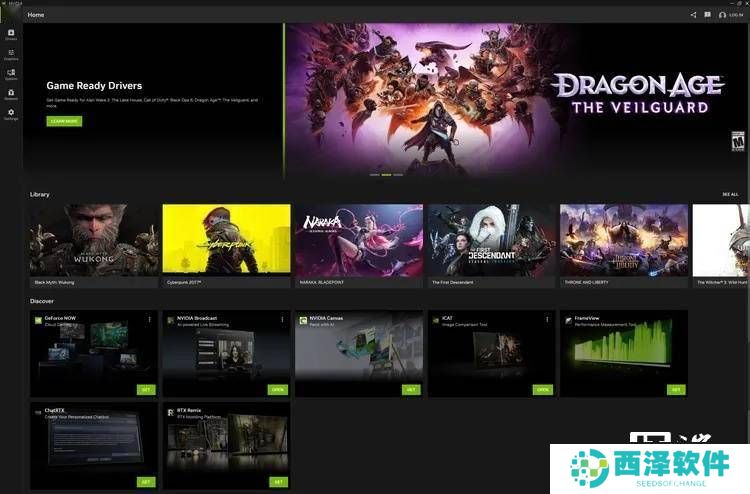Select the Black Myth: Wukong game thumbnail
Screen dimensions: 750x494
pos(94,240)
